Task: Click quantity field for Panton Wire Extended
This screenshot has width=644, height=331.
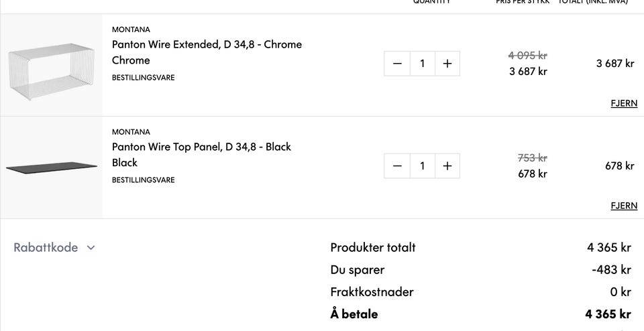Action: point(422,64)
